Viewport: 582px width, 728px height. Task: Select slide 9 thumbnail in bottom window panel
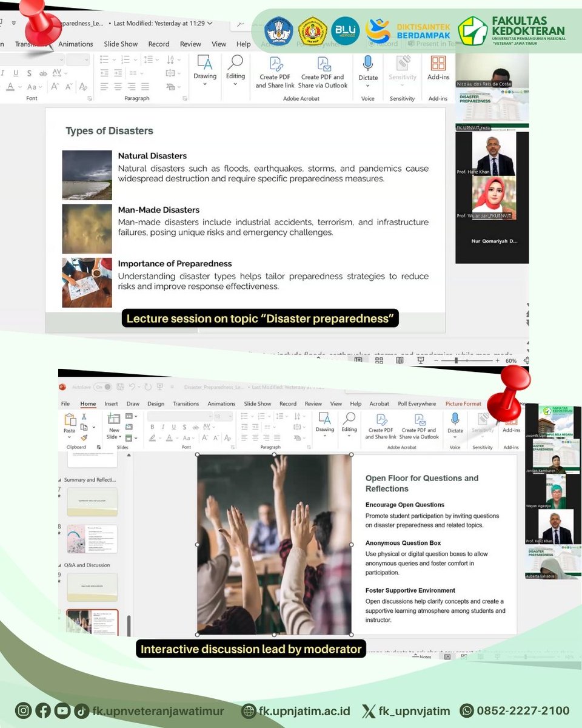(x=92, y=587)
